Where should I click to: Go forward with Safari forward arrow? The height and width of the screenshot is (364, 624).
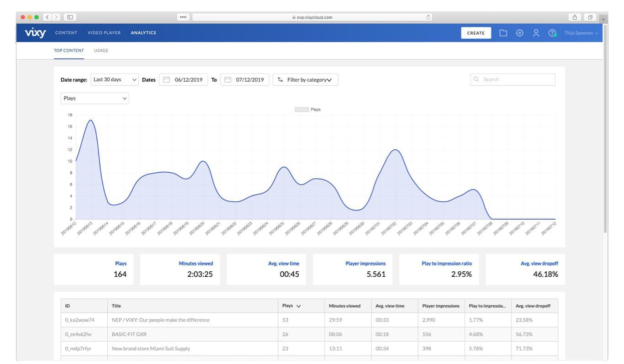pyautogui.click(x=57, y=17)
